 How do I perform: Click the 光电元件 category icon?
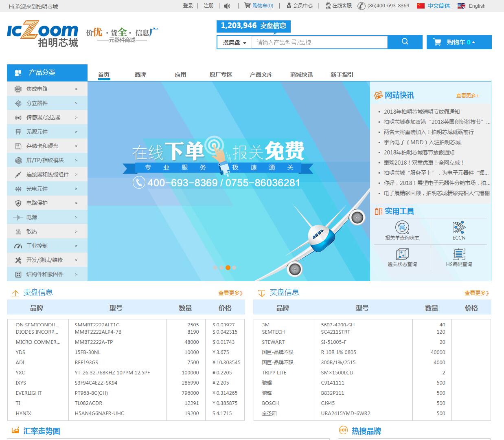[18, 189]
